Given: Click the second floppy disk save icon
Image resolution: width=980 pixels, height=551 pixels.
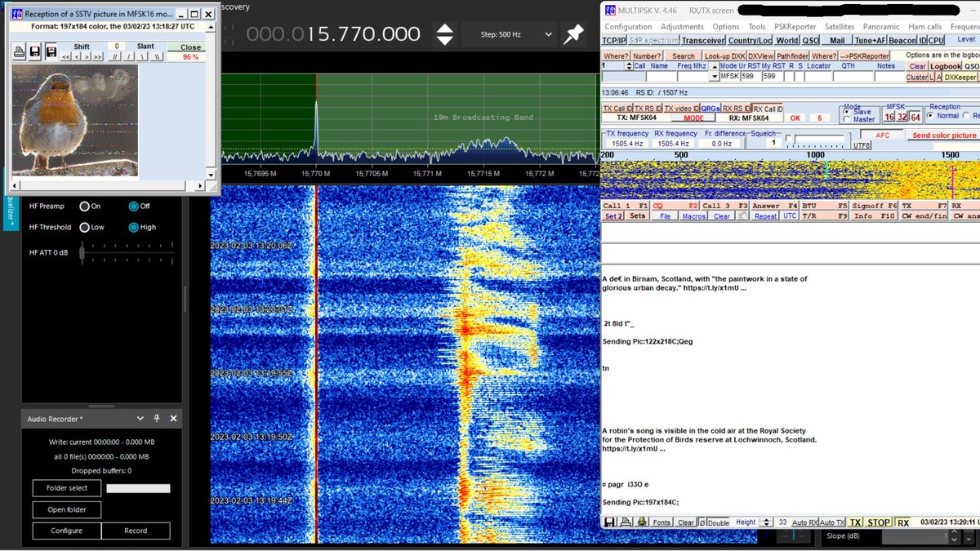Looking at the screenshot, I should [51, 51].
